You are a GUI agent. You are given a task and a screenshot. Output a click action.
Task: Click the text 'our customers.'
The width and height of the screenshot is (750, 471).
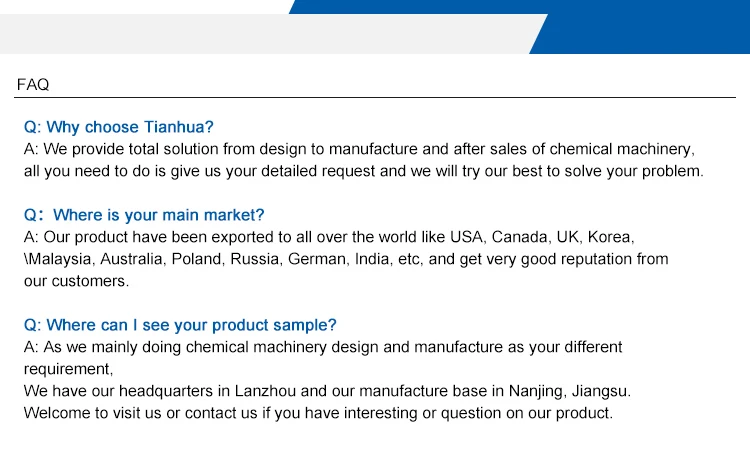(77, 281)
